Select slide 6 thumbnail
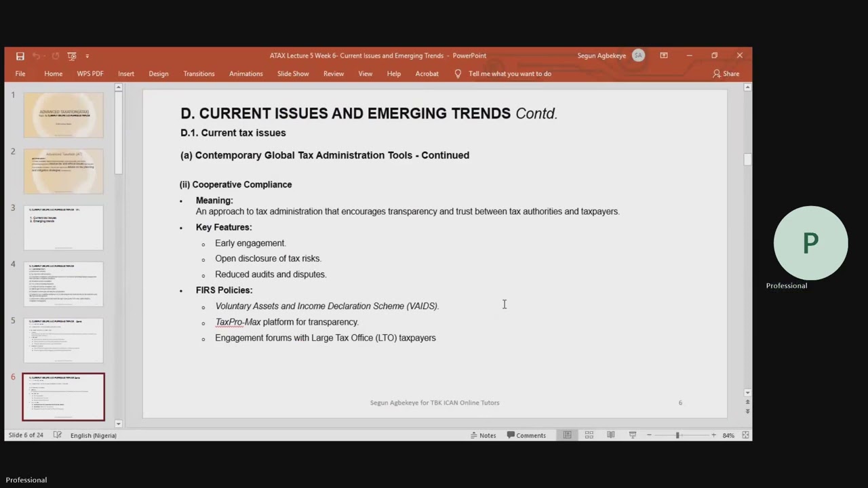 (x=64, y=397)
